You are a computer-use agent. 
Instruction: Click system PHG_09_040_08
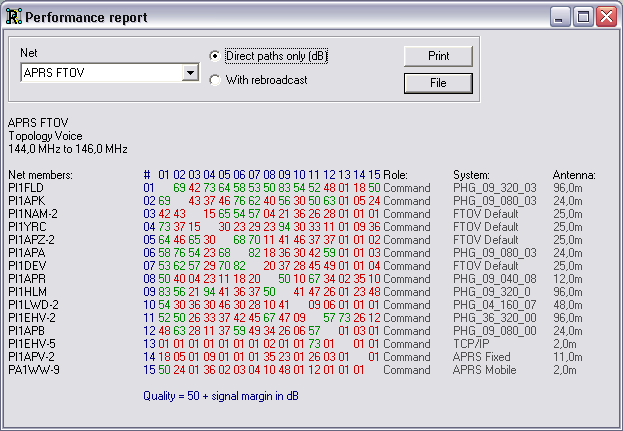(495, 279)
